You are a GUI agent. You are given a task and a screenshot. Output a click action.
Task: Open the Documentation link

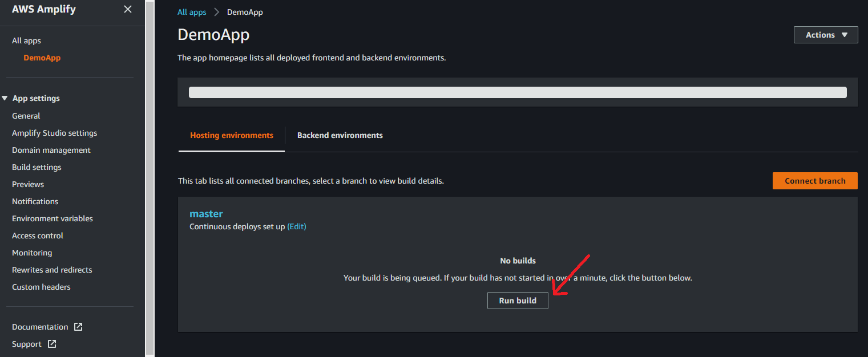click(40, 327)
